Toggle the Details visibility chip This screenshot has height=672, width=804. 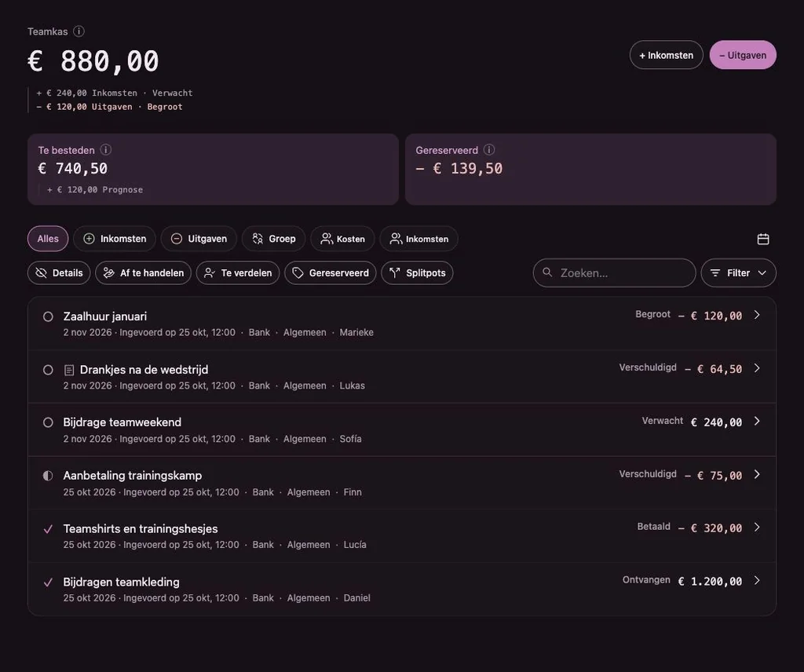pyautogui.click(x=59, y=272)
